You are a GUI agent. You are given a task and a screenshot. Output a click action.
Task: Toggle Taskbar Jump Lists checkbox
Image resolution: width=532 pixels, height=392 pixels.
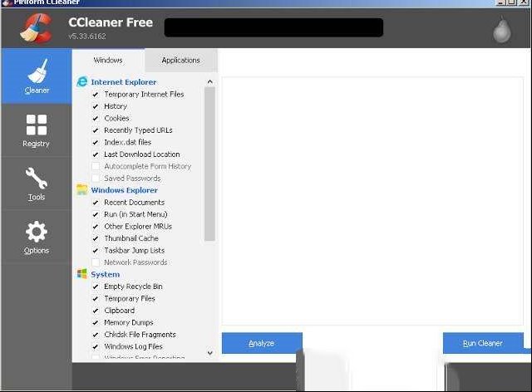click(x=96, y=250)
